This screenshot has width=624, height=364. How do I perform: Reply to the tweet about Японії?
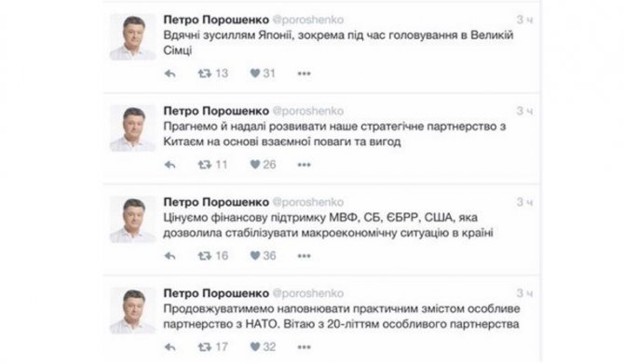click(170, 74)
